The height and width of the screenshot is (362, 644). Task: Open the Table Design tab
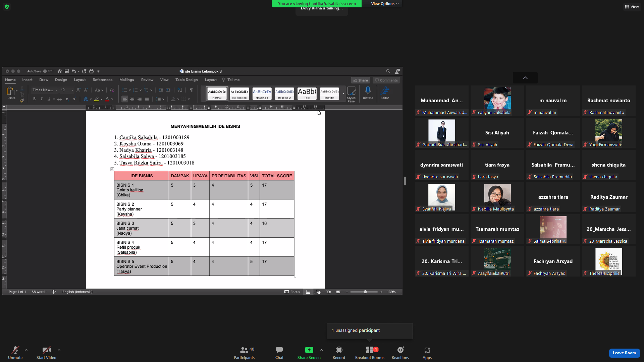(186, 80)
